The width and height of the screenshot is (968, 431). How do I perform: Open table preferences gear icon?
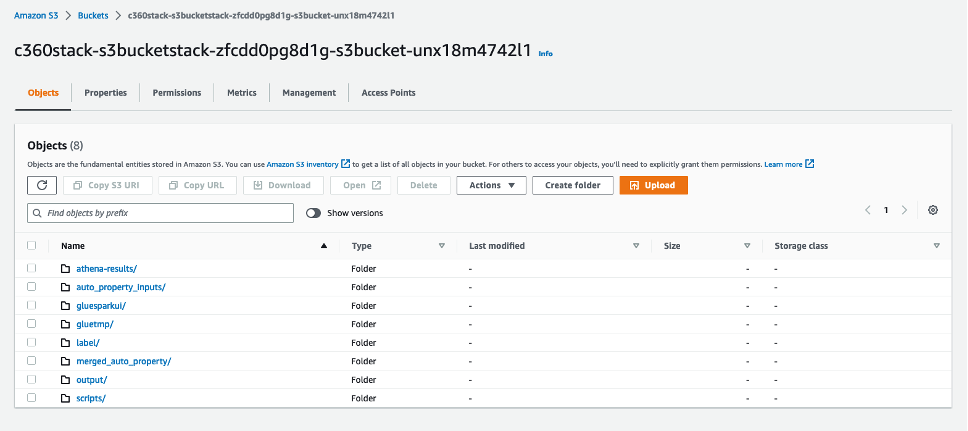pos(933,210)
